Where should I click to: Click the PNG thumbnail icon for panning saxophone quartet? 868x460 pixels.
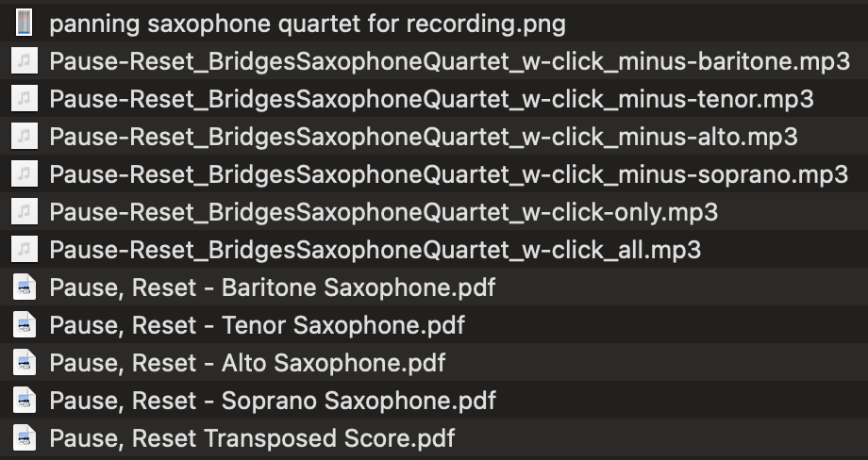[25, 23]
